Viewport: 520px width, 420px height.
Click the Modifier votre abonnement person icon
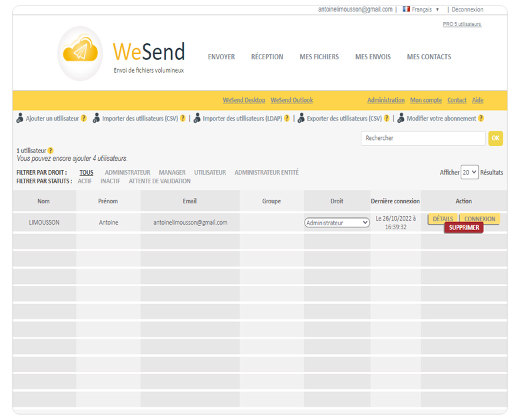pyautogui.click(x=401, y=118)
